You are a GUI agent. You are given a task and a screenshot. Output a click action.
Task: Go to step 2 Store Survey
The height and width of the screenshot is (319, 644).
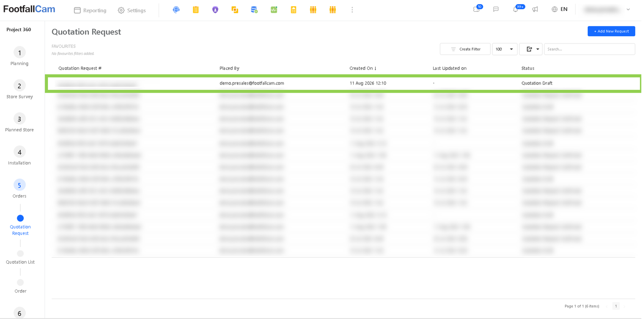20,89
